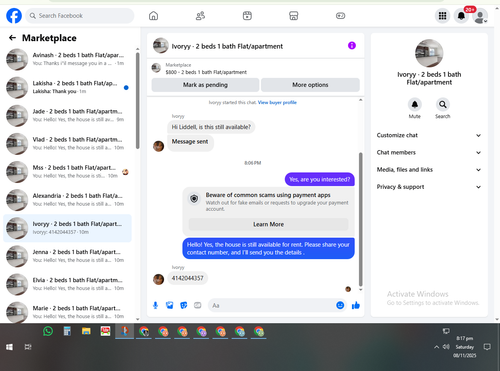Click the 4142044357 message bubble
Image resolution: width=500 pixels, height=371 pixels.
(x=187, y=278)
